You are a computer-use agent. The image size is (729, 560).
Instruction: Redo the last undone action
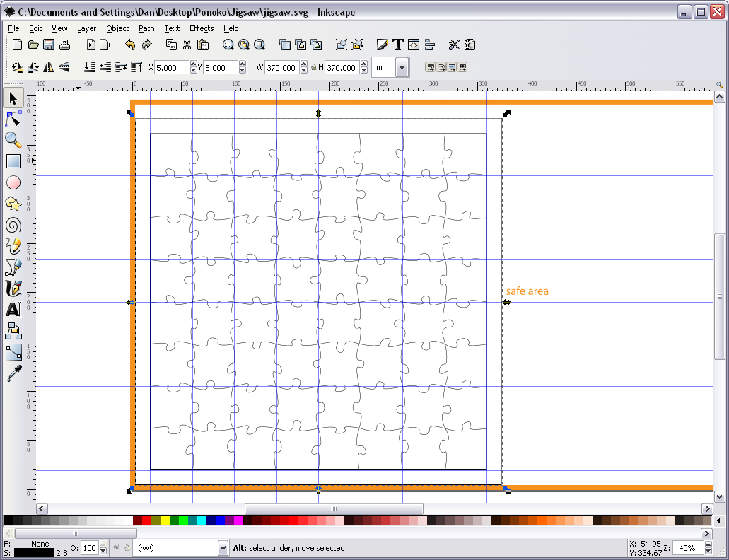[146, 45]
